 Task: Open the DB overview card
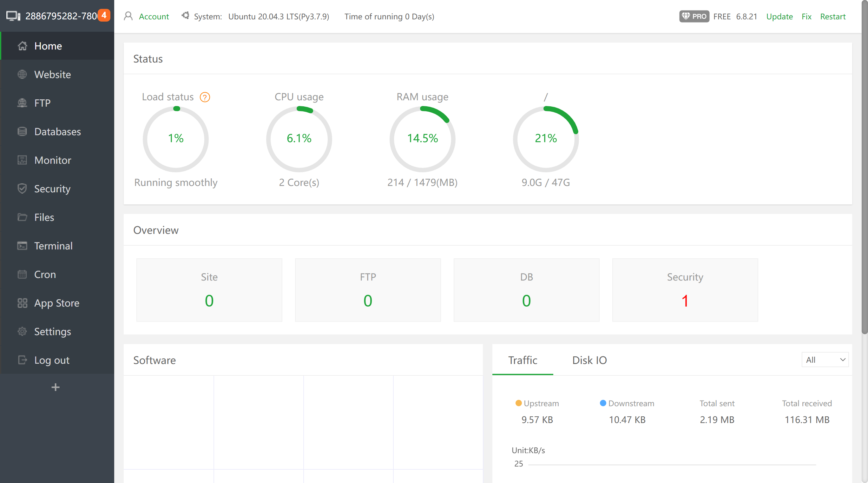click(527, 290)
